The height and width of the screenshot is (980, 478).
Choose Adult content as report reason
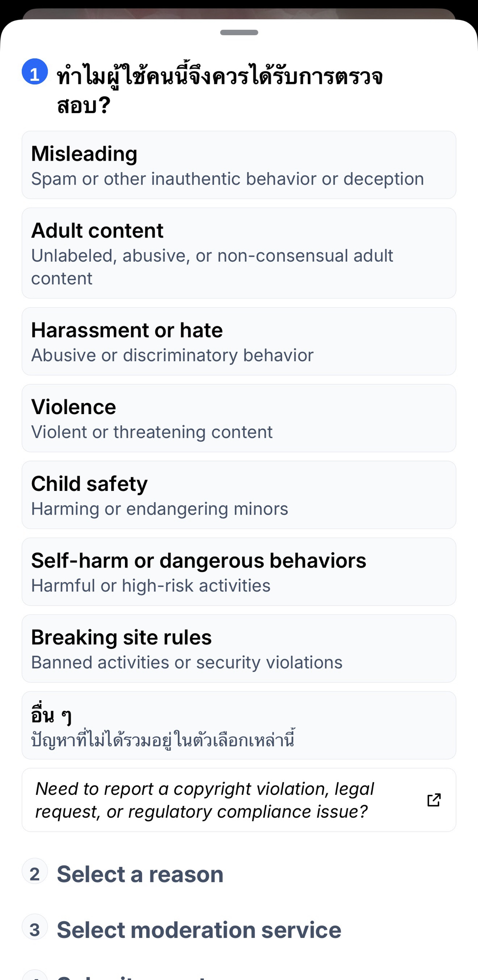pos(239,253)
